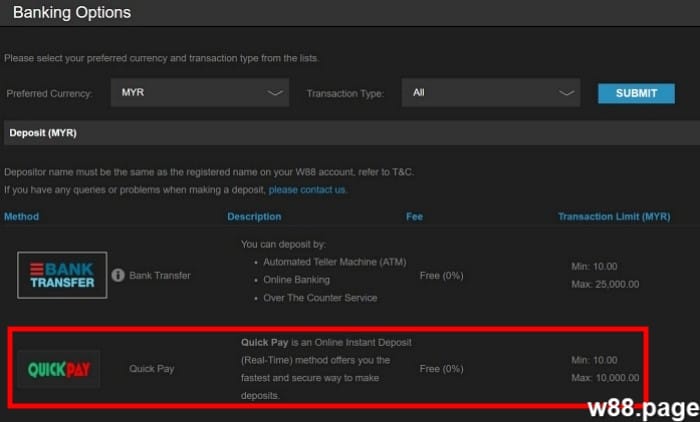
Task: Click the QuickPay logo
Action: [59, 369]
